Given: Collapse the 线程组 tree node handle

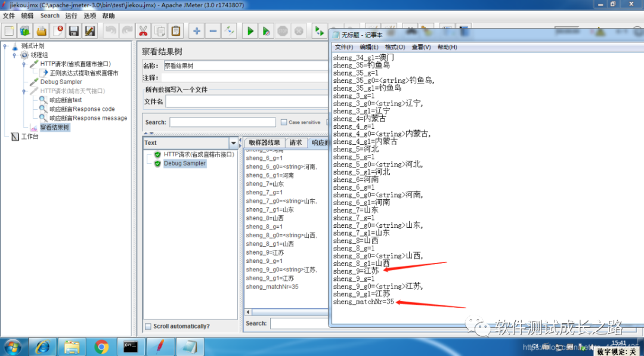Looking at the screenshot, I should tap(14, 55).
